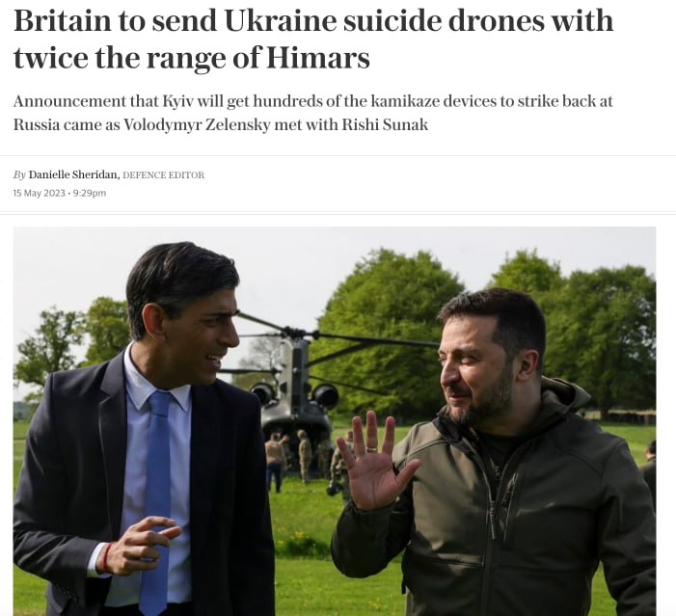
Task: Click the word Ukraine in the headline
Action: point(281,20)
